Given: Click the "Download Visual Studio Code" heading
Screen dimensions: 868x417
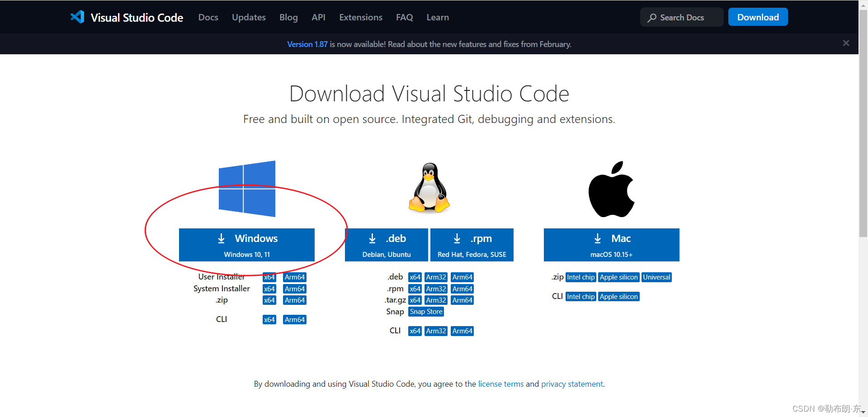Looking at the screenshot, I should click(429, 94).
